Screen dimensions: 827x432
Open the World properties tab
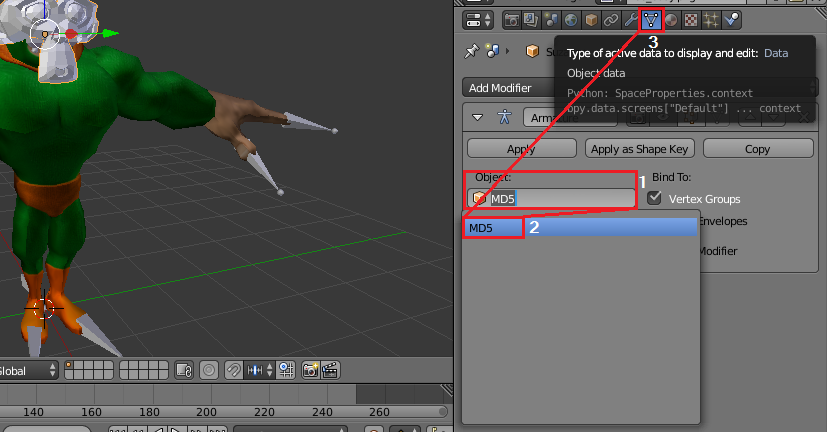pos(571,21)
